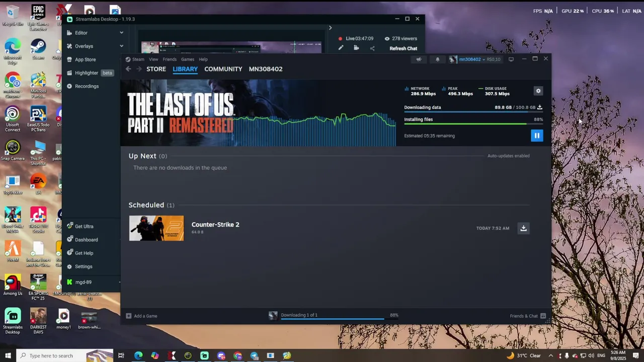Viewport: 644px width, 362px height.
Task: Open Windows Start menu
Action: click(x=8, y=355)
